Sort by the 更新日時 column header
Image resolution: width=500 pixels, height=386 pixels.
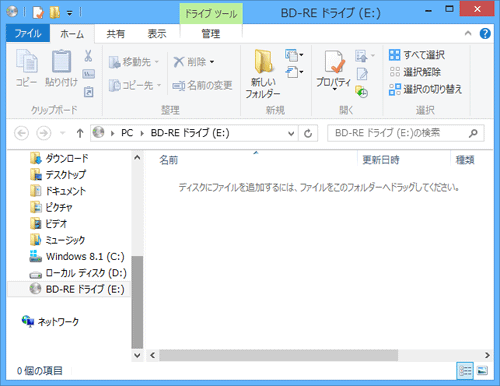381,160
